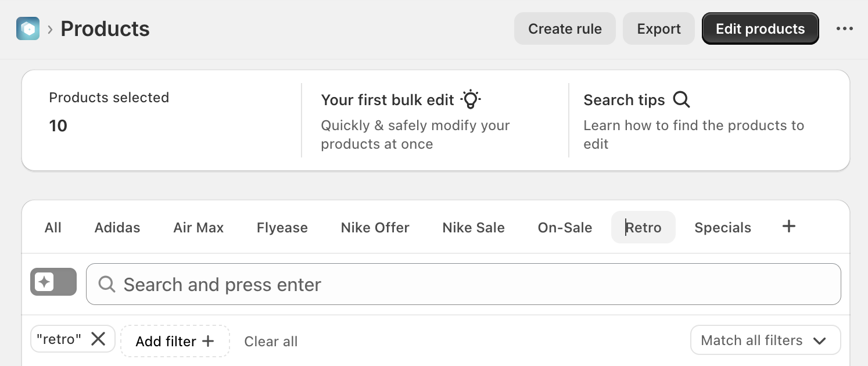
Task: Select the Flyease tab
Action: pos(282,228)
